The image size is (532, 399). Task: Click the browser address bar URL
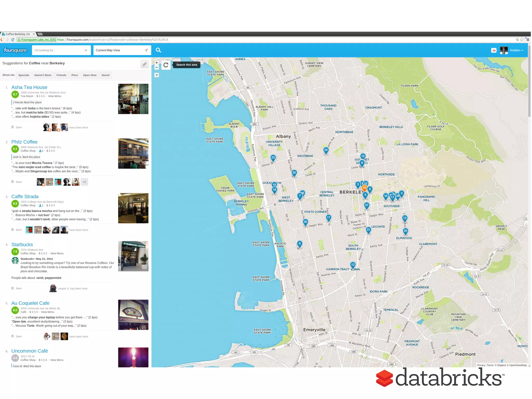pos(112,40)
